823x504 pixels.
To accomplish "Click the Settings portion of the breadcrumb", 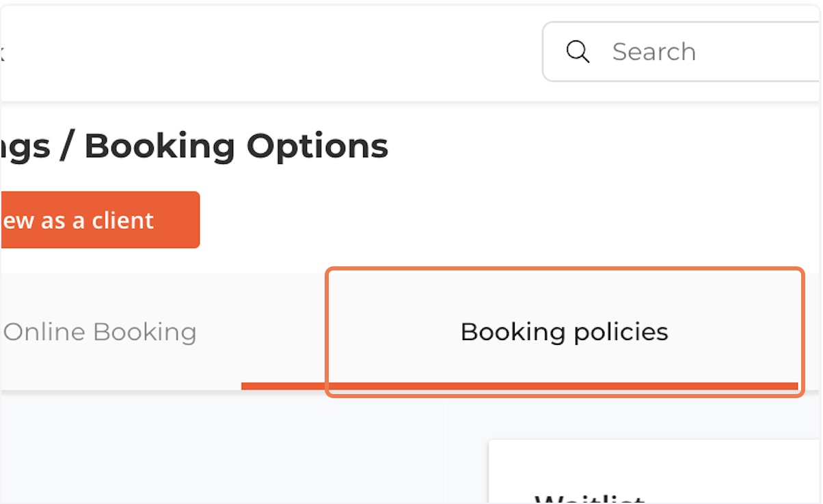I will [25, 147].
